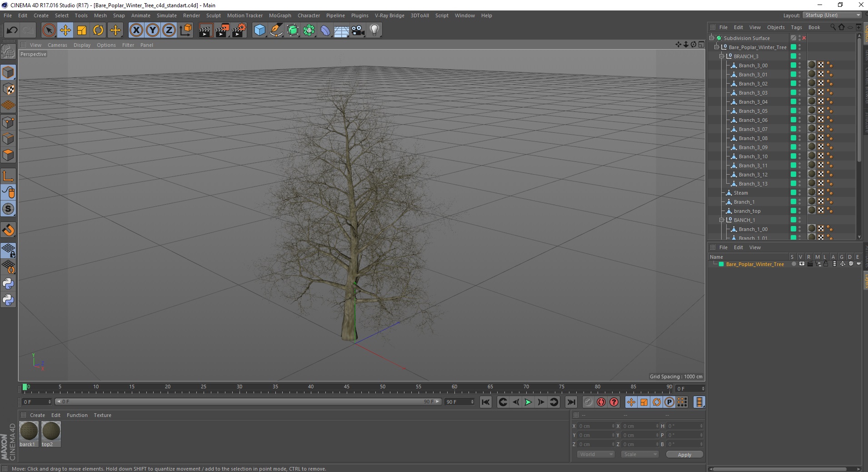The image size is (868, 472).
Task: Add a floor environment object
Action: [342, 30]
